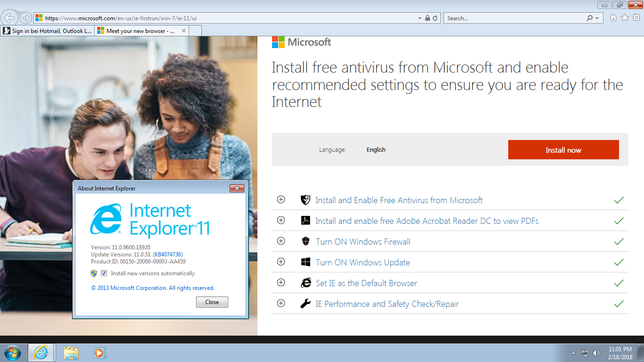
Task: Open Windows Explorer folder from taskbar
Action: (x=71, y=353)
